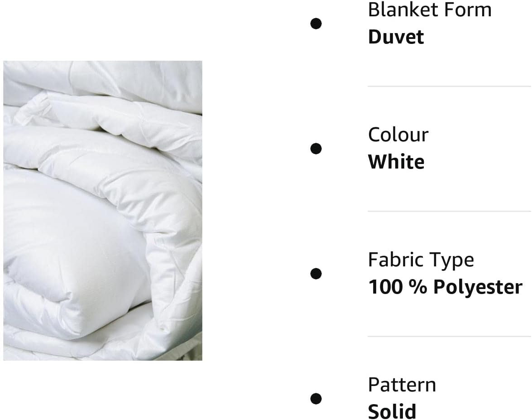Viewport: 532px width, 420px height.
Task: Click the '100 %' figure
Action: pyautogui.click(x=398, y=286)
